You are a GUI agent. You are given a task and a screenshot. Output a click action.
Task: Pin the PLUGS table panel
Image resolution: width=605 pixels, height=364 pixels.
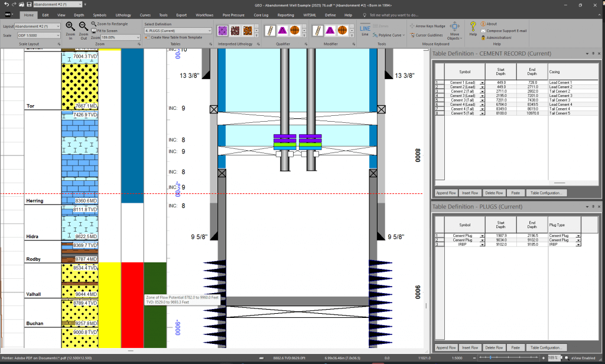click(x=593, y=207)
